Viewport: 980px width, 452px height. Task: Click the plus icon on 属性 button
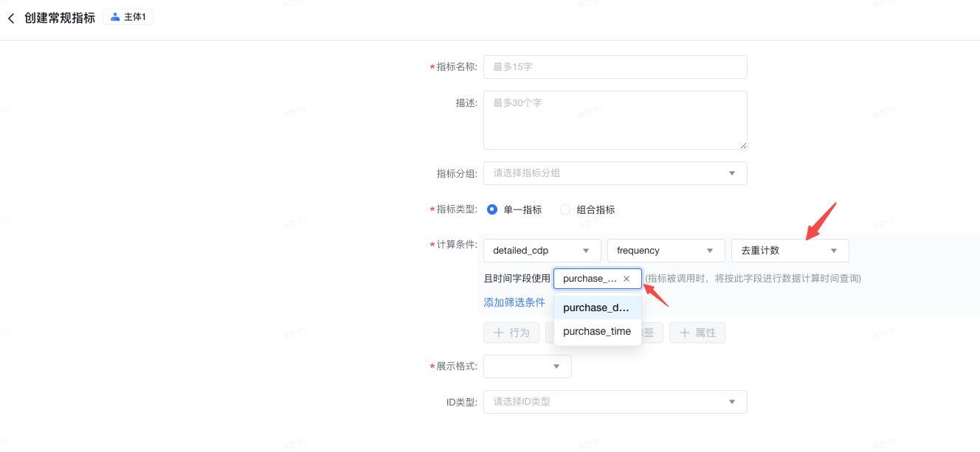[685, 333]
